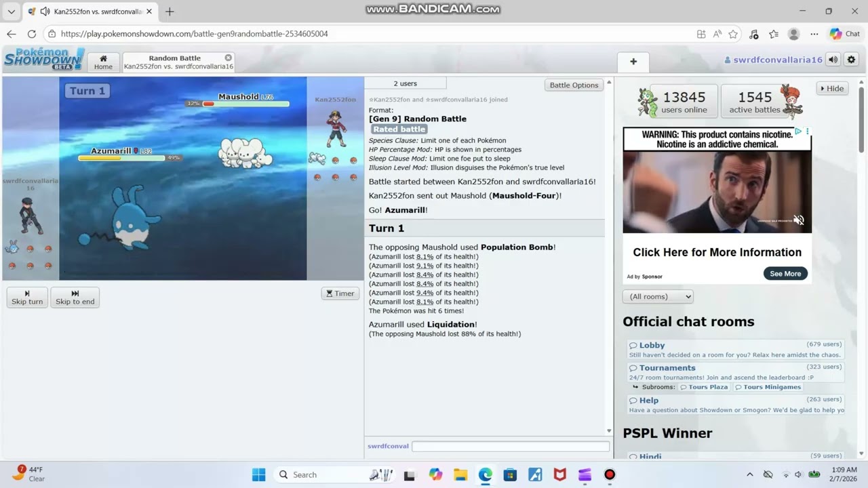Activate Read Aloud in address bar

[x=717, y=34]
